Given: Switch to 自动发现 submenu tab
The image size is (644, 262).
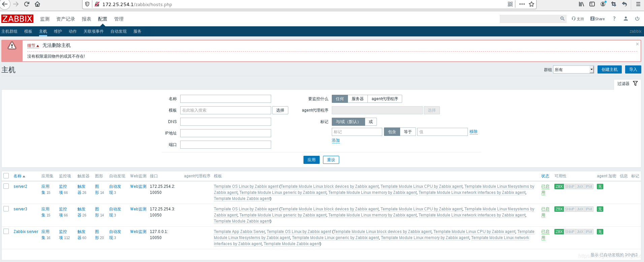Looking at the screenshot, I should point(119,31).
